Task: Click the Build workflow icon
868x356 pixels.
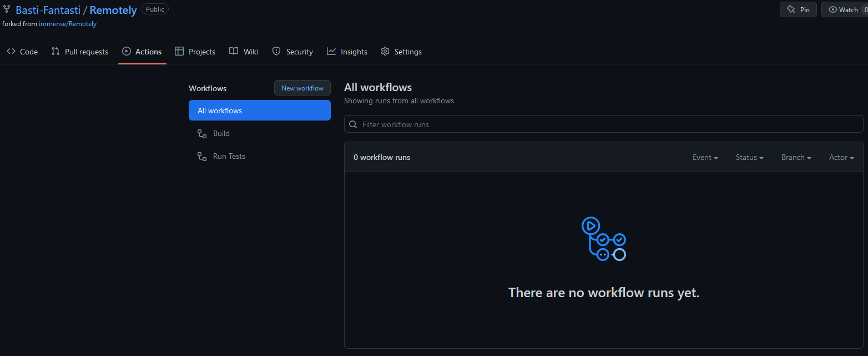Action: 202,133
